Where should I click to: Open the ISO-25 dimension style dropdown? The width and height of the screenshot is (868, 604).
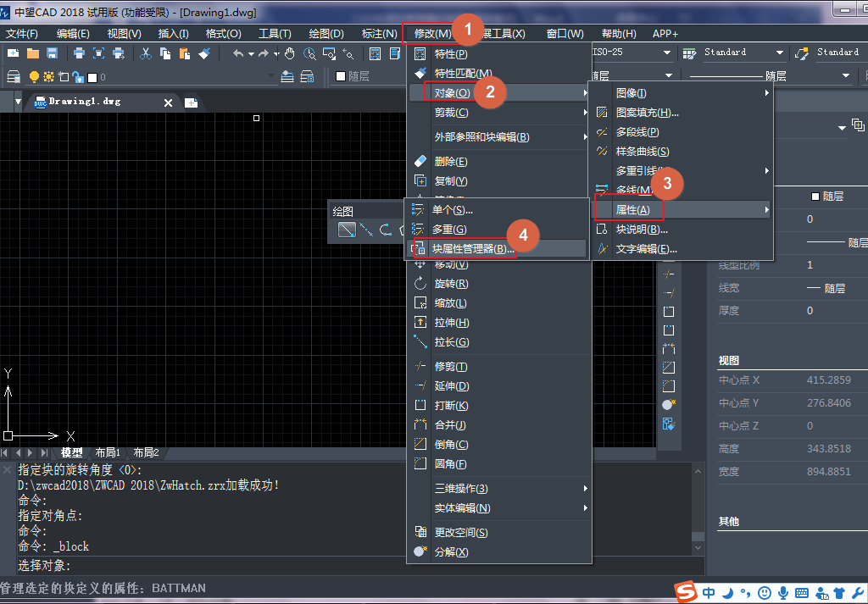click(667, 51)
